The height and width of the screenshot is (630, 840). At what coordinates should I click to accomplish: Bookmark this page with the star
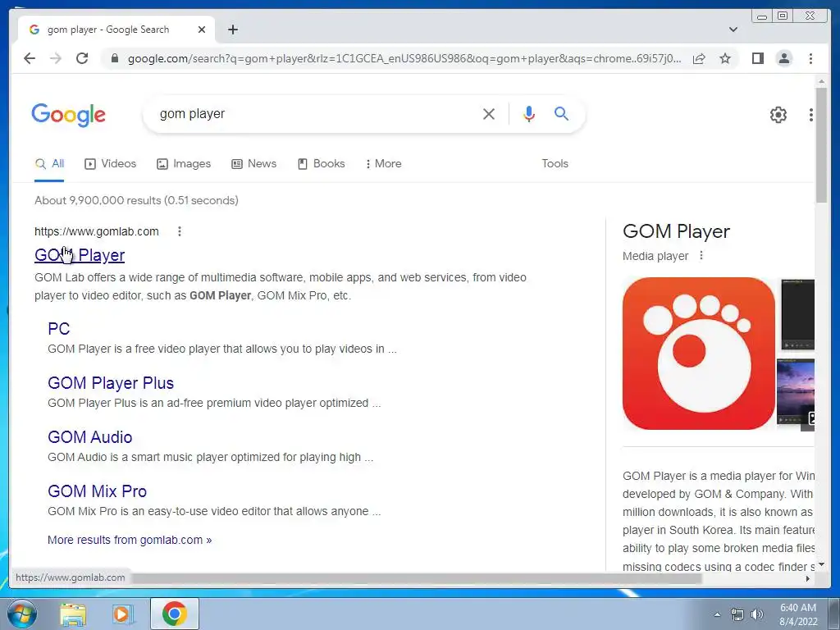(725, 58)
